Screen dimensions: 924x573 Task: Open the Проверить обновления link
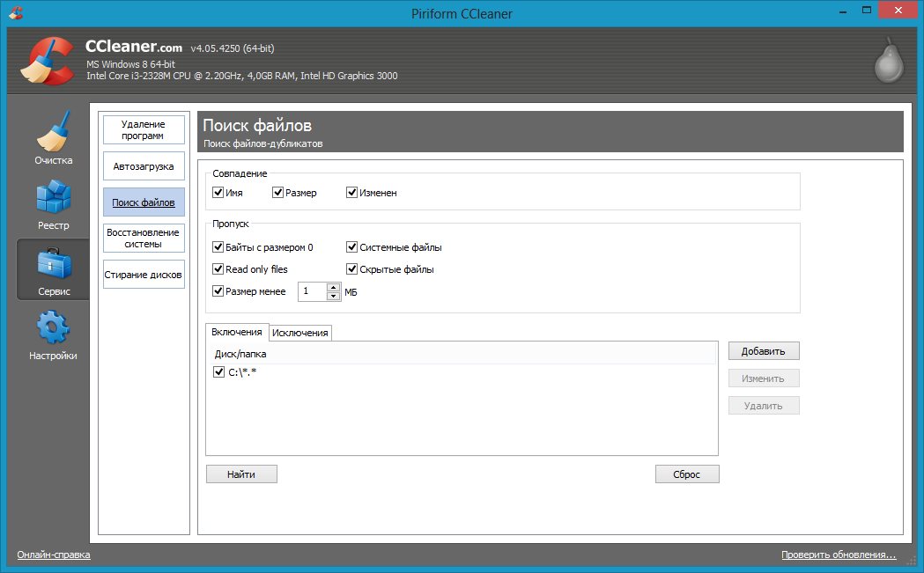(838, 555)
